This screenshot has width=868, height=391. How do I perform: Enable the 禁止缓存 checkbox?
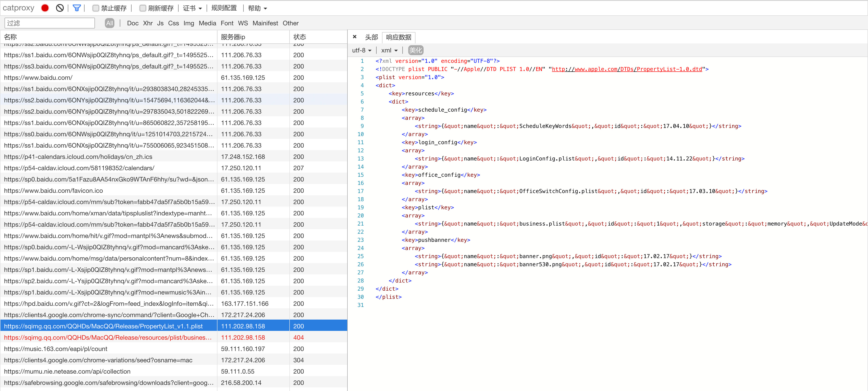point(96,8)
